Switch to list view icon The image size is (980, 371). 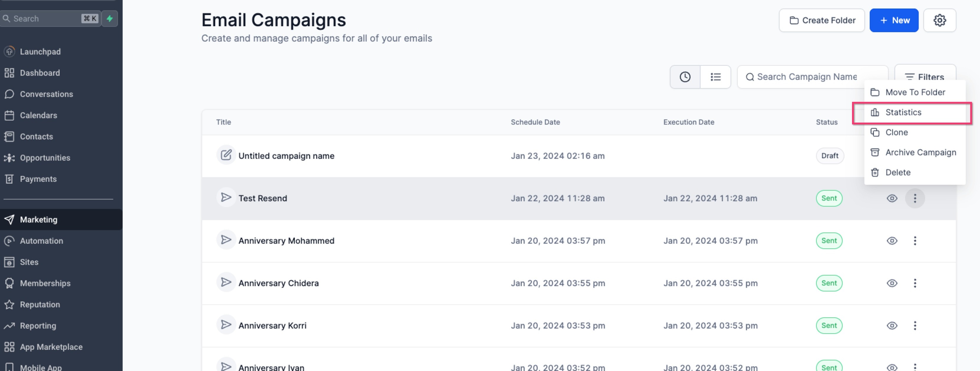coord(715,77)
